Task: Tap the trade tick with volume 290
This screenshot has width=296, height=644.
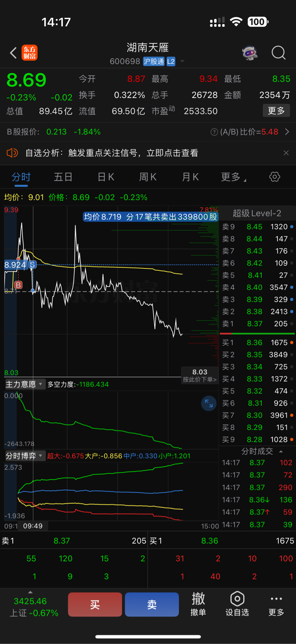Action: (257, 487)
